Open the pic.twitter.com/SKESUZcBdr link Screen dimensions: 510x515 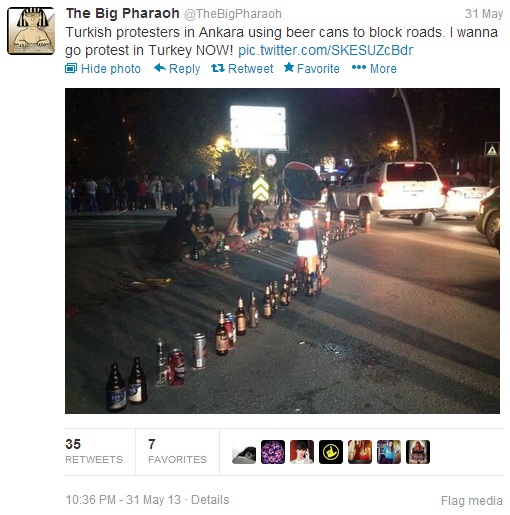tap(325, 50)
